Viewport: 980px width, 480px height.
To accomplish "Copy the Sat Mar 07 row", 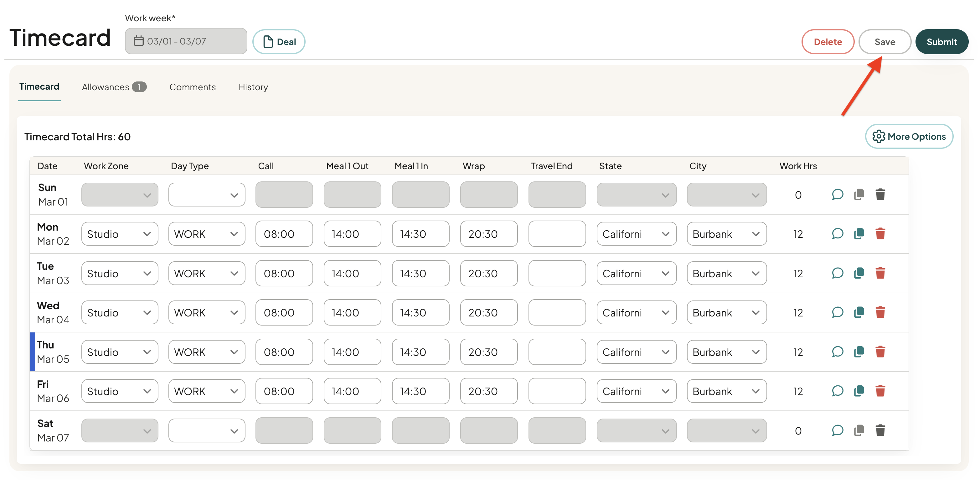I will point(859,430).
